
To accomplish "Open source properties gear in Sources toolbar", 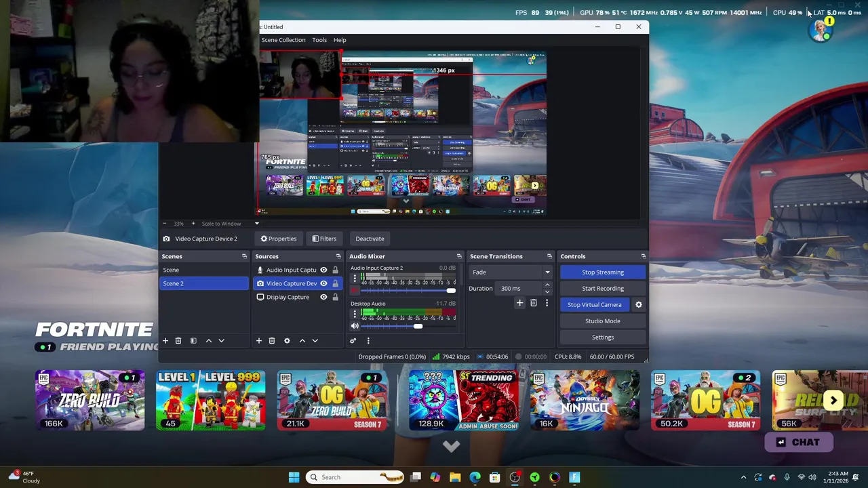I will click(x=287, y=341).
